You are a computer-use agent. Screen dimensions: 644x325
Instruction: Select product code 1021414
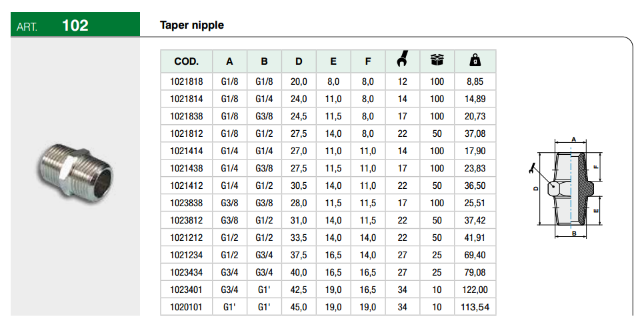pyautogui.click(x=187, y=151)
